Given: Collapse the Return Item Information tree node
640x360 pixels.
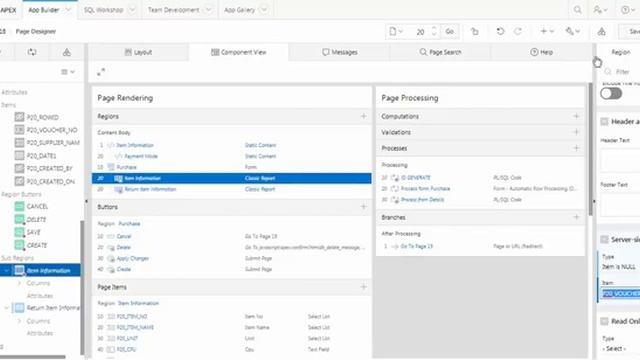Looking at the screenshot, I should click(x=7, y=308).
